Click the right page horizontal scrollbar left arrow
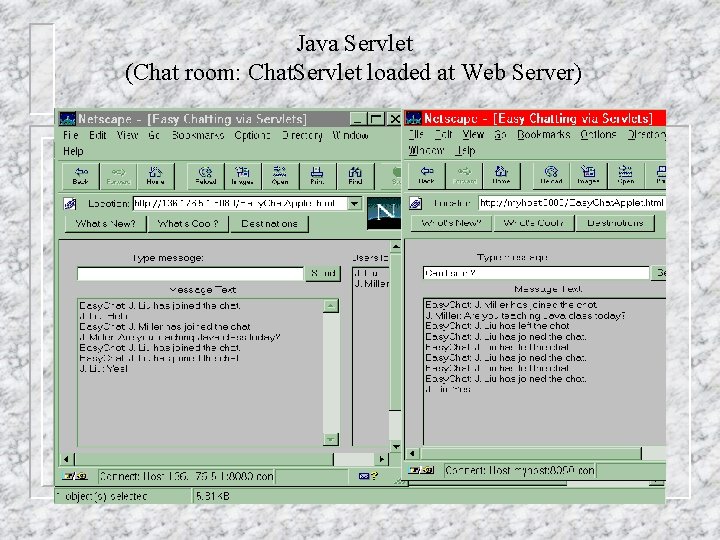This screenshot has width=720, height=540. coord(412,453)
